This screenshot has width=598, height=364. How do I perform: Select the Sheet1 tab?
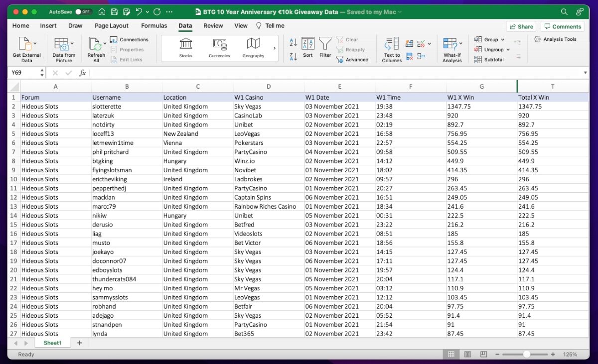coord(52,343)
